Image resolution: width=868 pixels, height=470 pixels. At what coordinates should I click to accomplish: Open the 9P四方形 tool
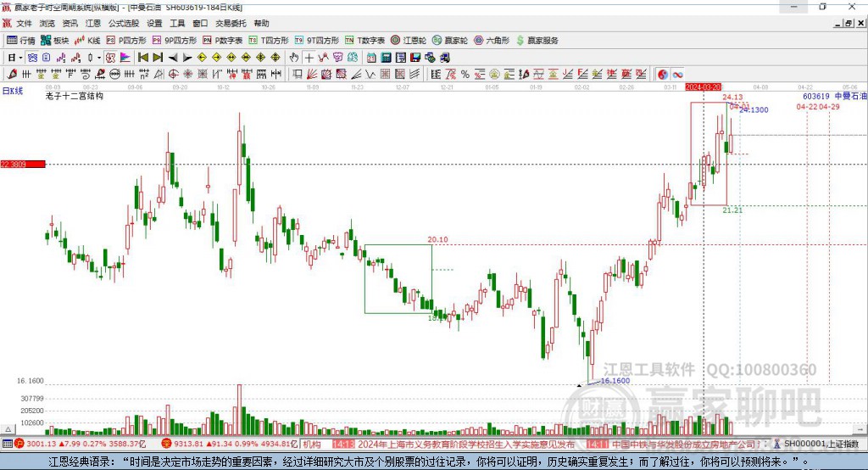175,41
